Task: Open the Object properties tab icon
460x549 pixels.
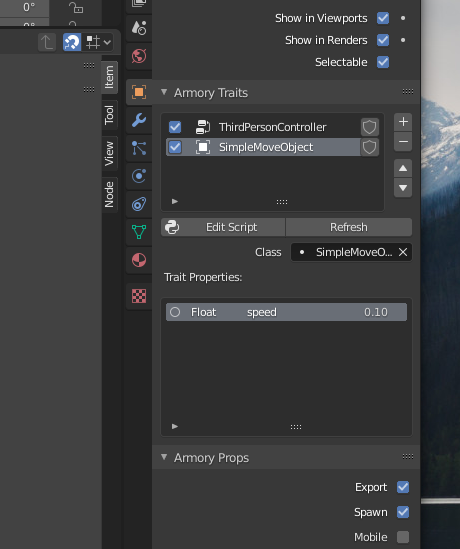Action: pyautogui.click(x=139, y=92)
